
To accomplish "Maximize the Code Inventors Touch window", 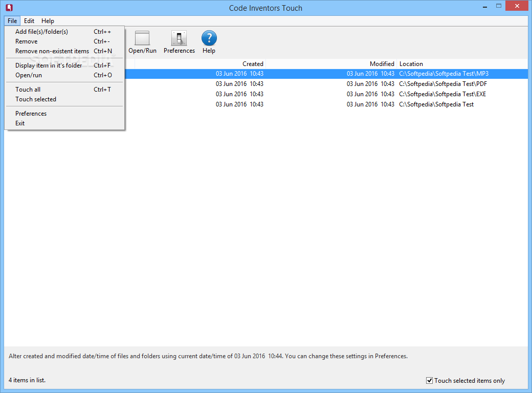I will (x=498, y=6).
